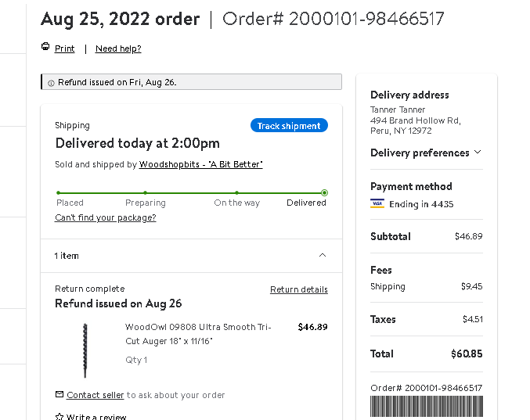The image size is (530, 420).
Task: Click the refund notice info icon
Action: [51, 83]
